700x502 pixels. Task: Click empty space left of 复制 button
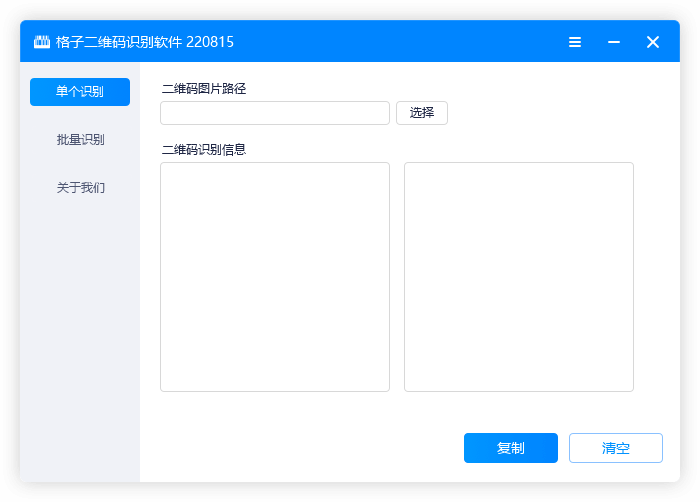(300, 448)
